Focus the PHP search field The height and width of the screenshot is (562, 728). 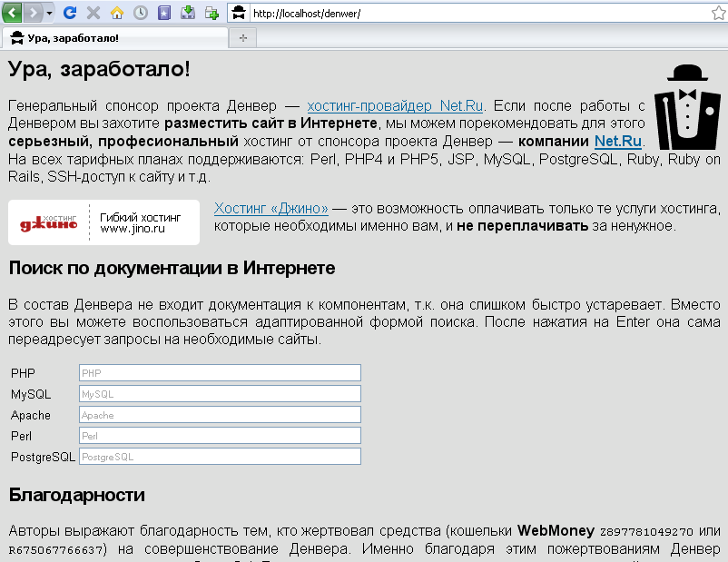tap(220, 373)
